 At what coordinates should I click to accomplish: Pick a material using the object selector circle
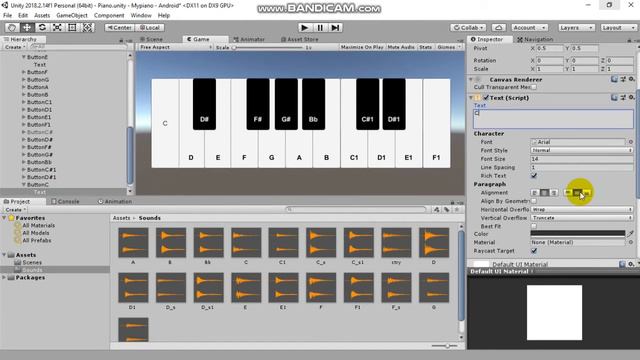[x=631, y=242]
